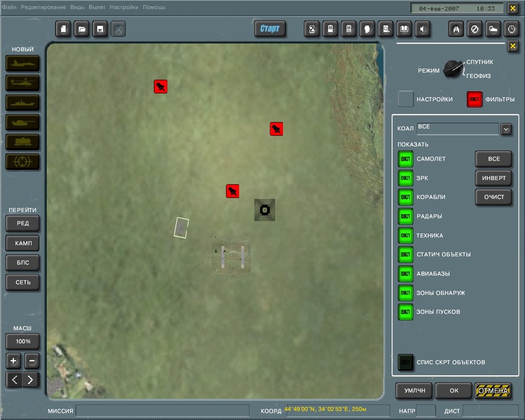This screenshot has width=525, height=420.
Task: Add a new tank vehicle group
Action: click(23, 122)
